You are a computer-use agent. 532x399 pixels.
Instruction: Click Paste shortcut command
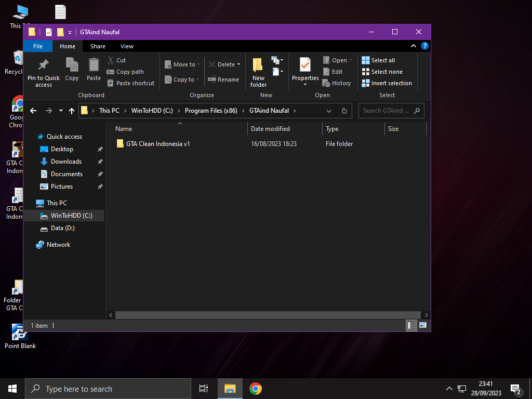tap(130, 83)
